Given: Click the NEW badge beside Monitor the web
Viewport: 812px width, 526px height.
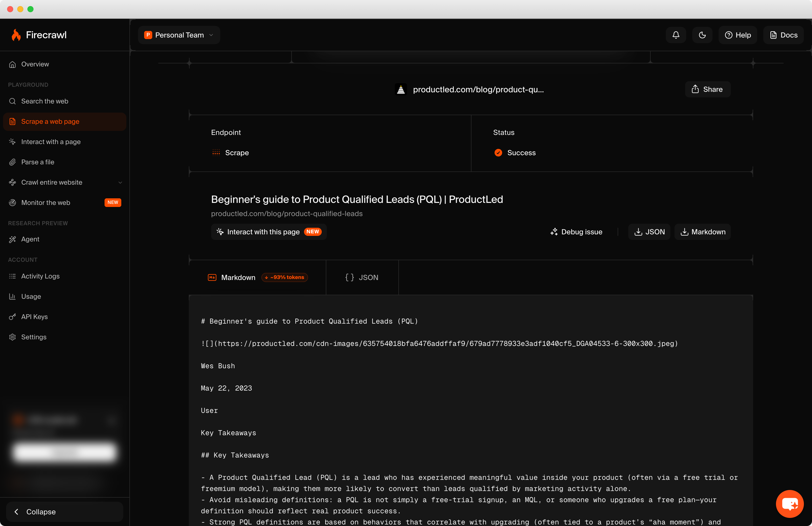Looking at the screenshot, I should coord(113,202).
